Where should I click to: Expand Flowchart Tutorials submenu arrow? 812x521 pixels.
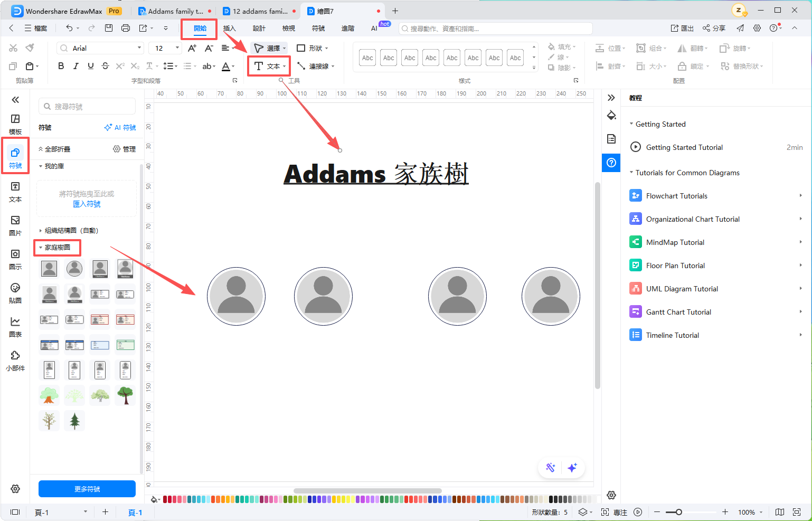(x=800, y=196)
